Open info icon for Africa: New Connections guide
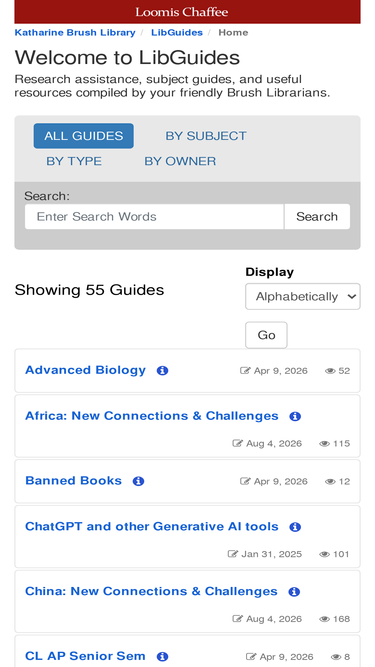This screenshot has width=375, height=667. [295, 416]
